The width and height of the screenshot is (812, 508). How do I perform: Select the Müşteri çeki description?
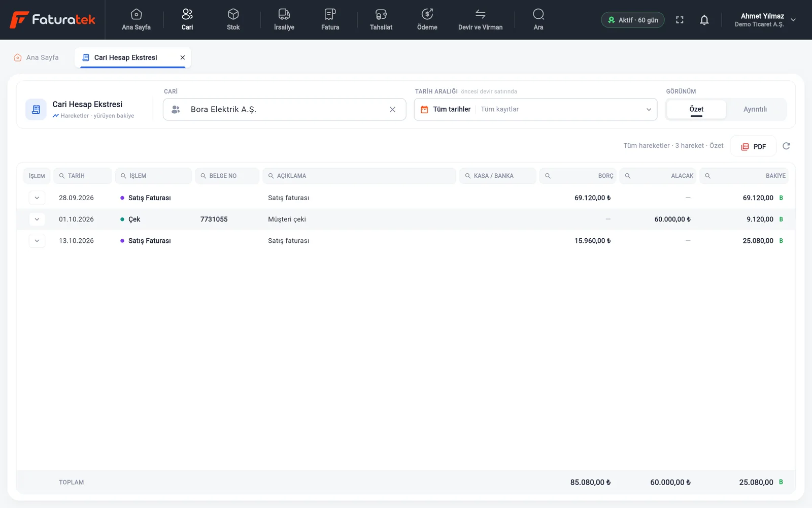287,219
